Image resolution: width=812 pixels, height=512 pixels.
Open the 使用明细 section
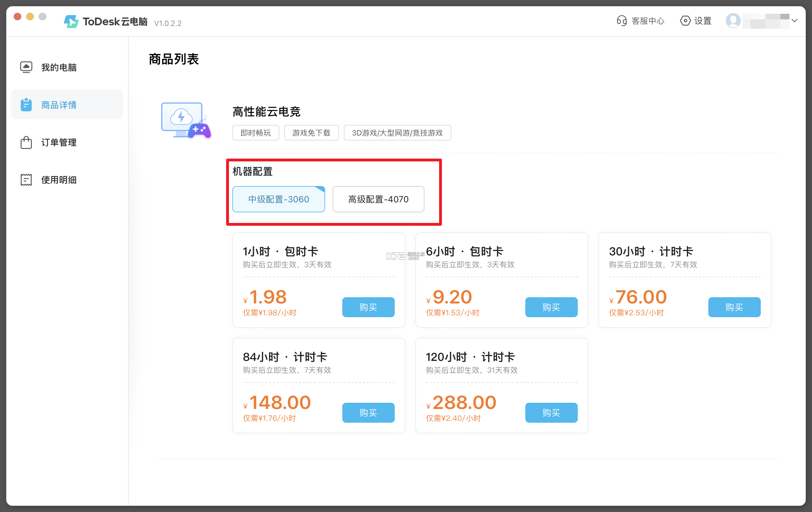pyautogui.click(x=58, y=180)
